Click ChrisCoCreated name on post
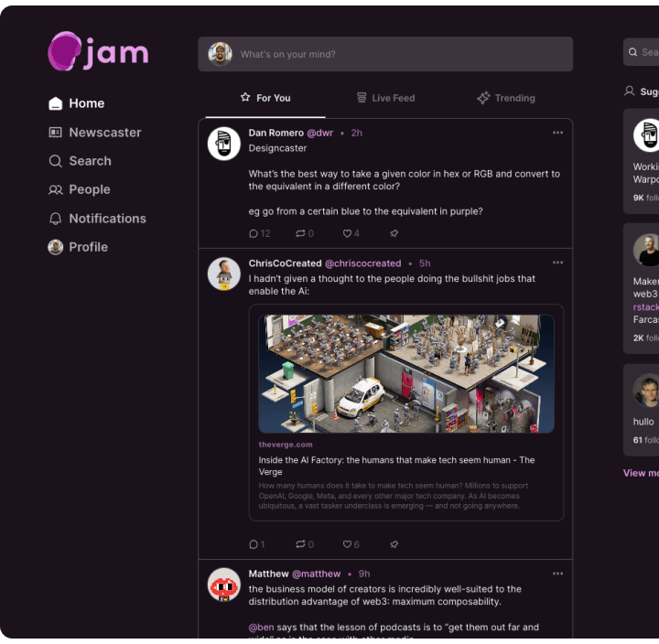The width and height of the screenshot is (659, 644). (x=285, y=263)
